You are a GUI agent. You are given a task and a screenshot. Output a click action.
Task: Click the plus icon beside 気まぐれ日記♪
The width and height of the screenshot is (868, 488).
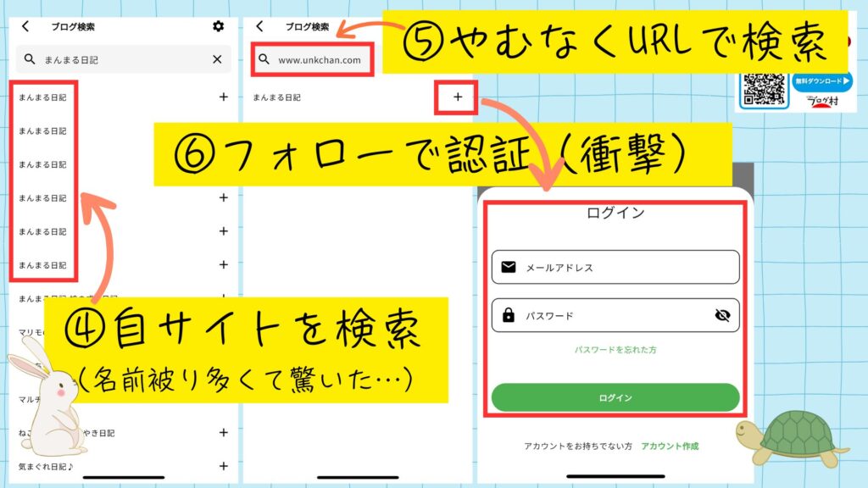pyautogui.click(x=224, y=466)
